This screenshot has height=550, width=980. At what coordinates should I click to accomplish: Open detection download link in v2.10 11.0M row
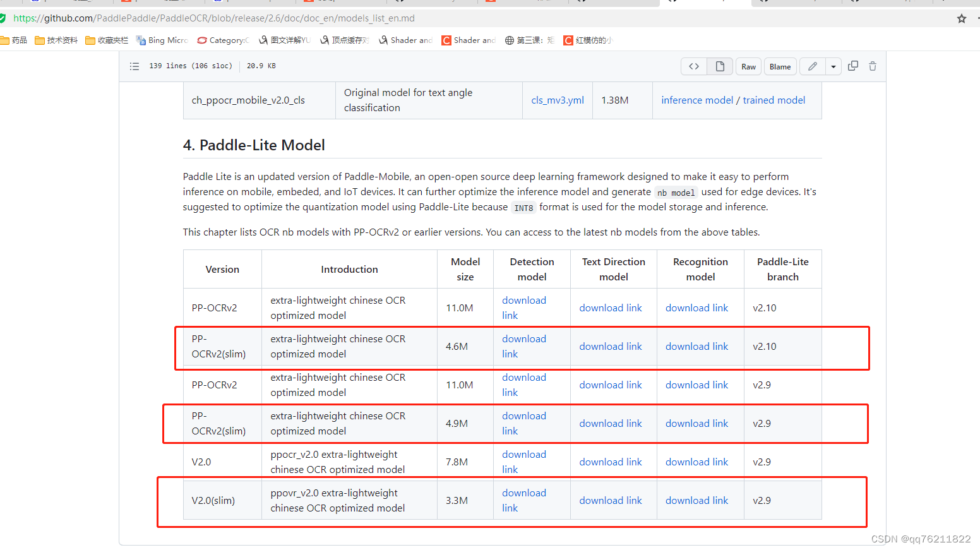[x=524, y=308]
